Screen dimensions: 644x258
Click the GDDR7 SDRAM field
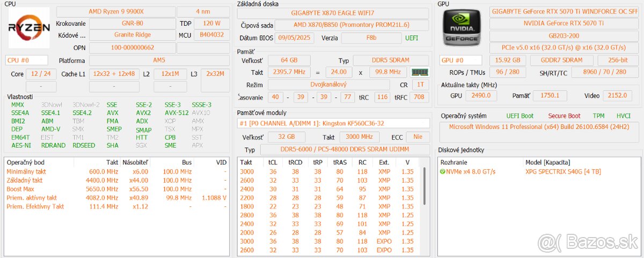[562, 61]
